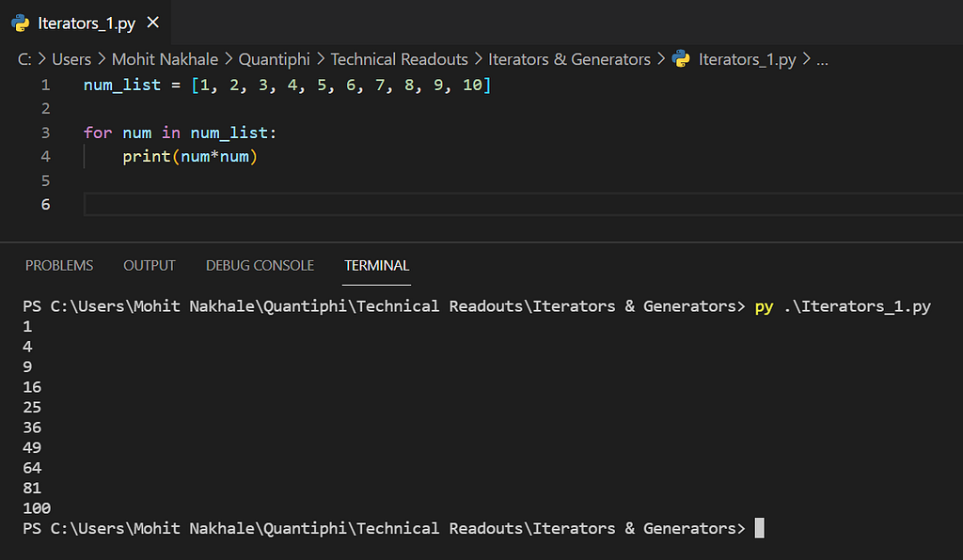Click the num*num expression on line 4
This screenshot has height=560, width=963.
(x=214, y=156)
